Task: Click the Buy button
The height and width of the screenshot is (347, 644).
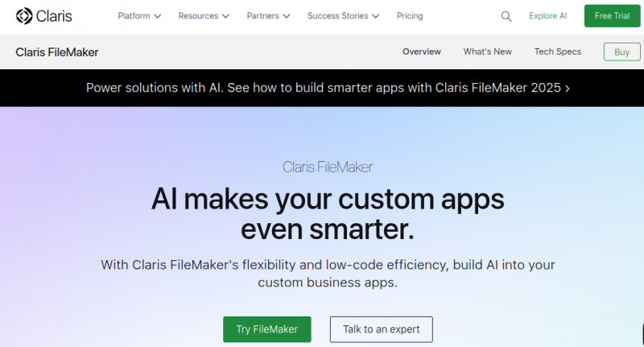Action: [621, 52]
